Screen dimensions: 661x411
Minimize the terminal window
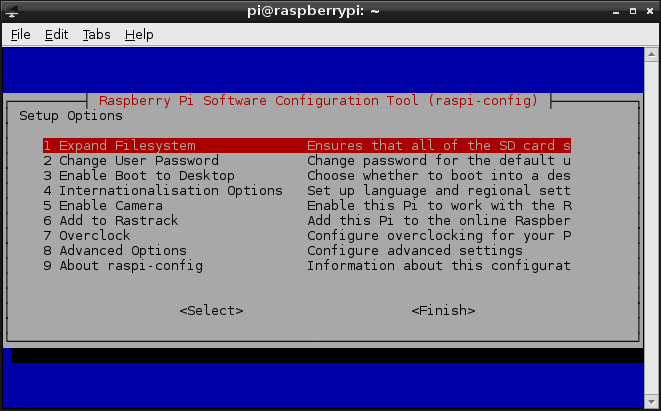pos(616,12)
